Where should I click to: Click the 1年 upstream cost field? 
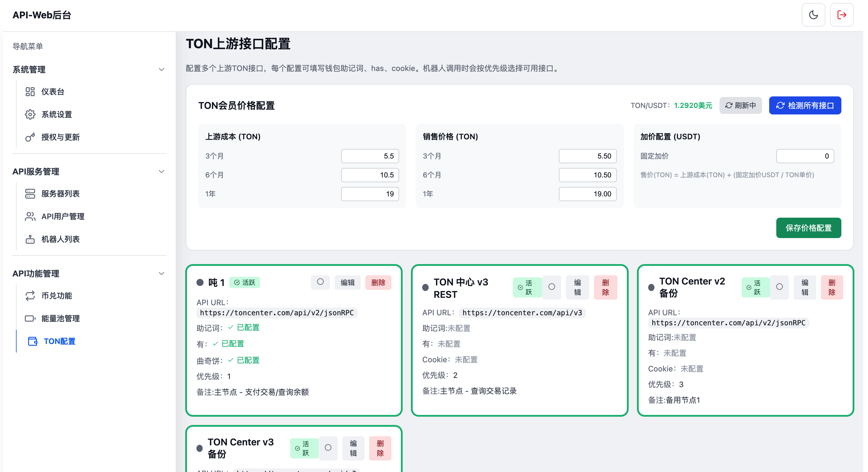coord(370,194)
